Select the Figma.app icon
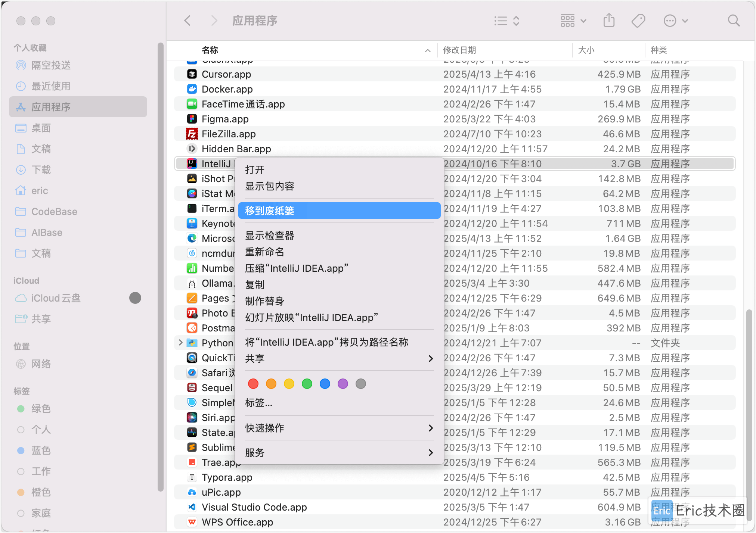The height and width of the screenshot is (533, 756). pyautogui.click(x=192, y=119)
